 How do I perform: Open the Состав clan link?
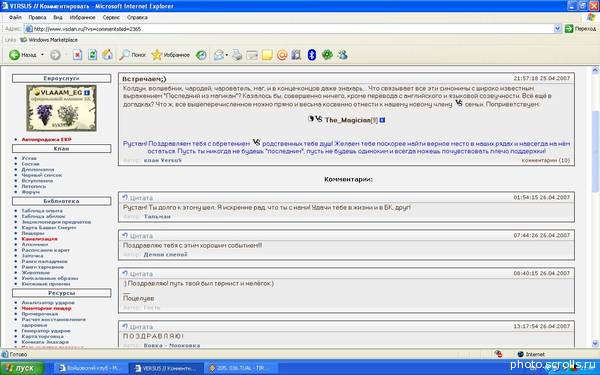tap(30, 164)
